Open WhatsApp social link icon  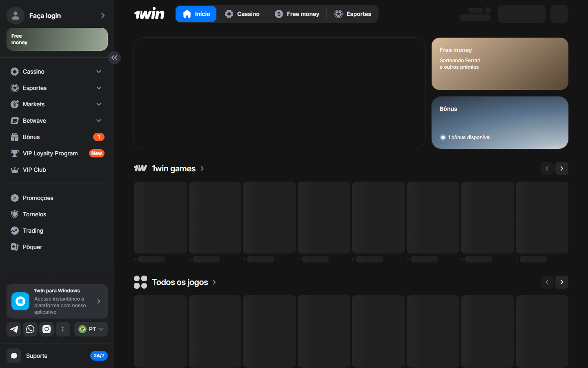[30, 329]
